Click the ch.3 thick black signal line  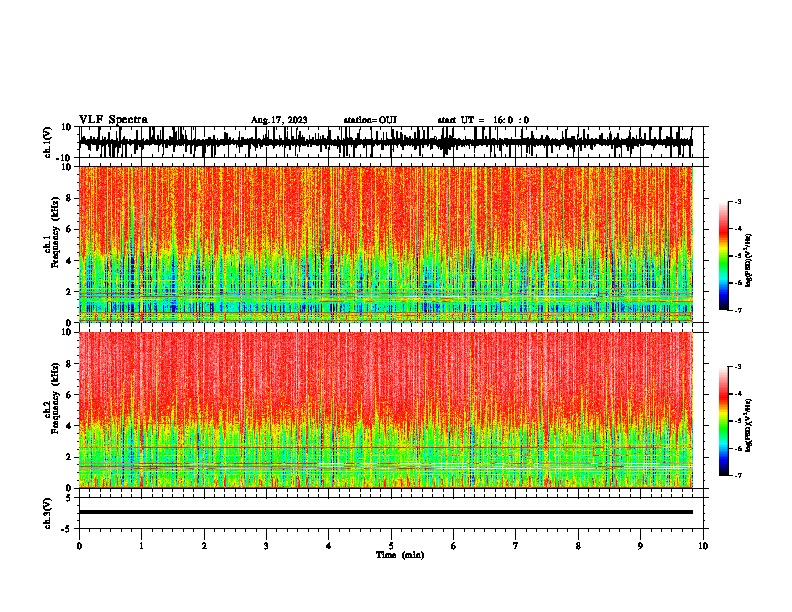pyautogui.click(x=386, y=512)
